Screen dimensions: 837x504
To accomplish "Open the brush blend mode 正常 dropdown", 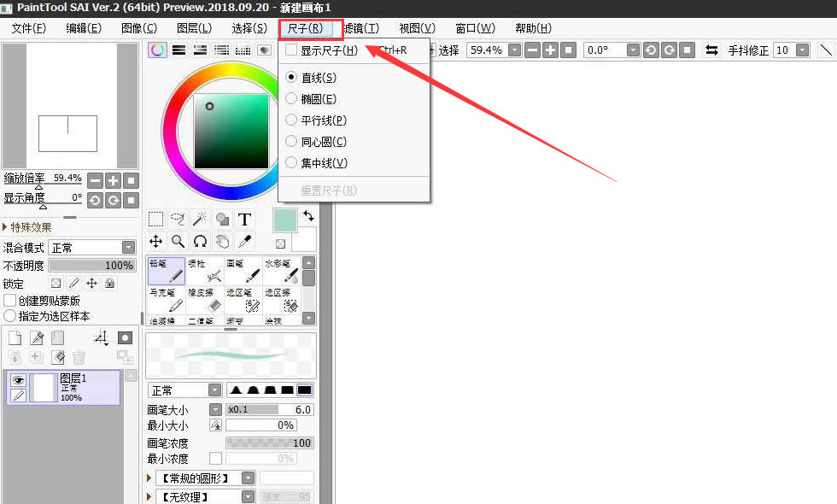I will [214, 390].
